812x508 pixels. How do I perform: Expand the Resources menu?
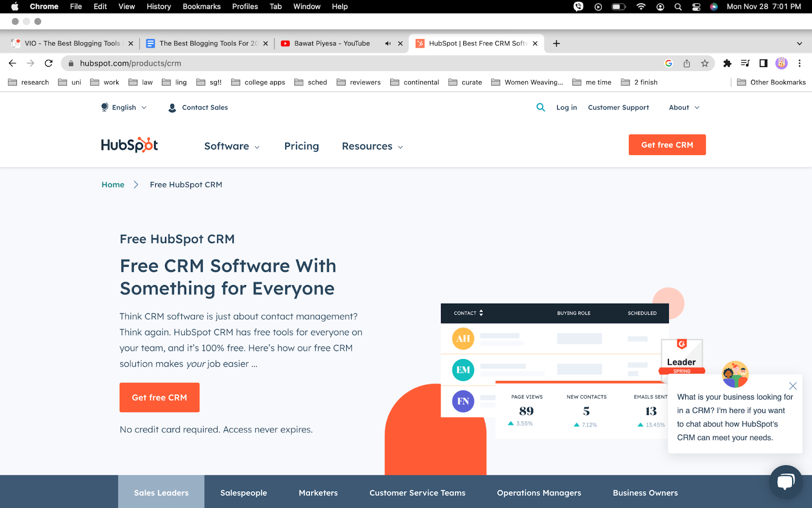(x=373, y=146)
